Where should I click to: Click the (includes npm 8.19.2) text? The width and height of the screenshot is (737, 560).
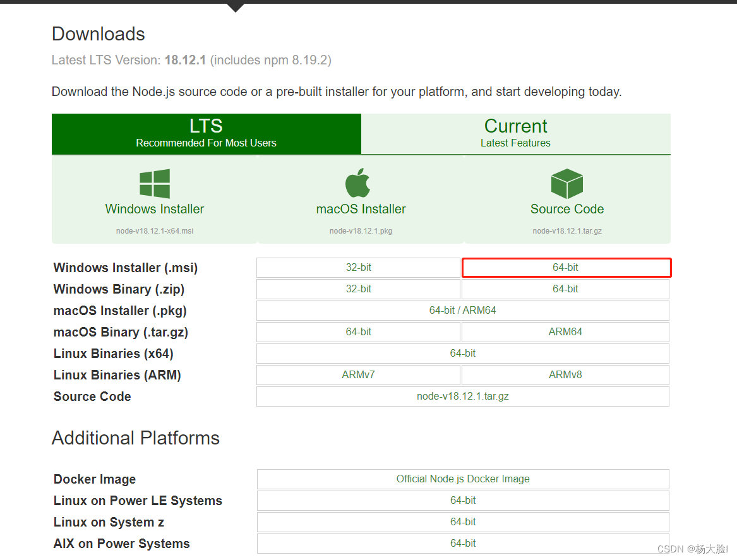(x=271, y=60)
